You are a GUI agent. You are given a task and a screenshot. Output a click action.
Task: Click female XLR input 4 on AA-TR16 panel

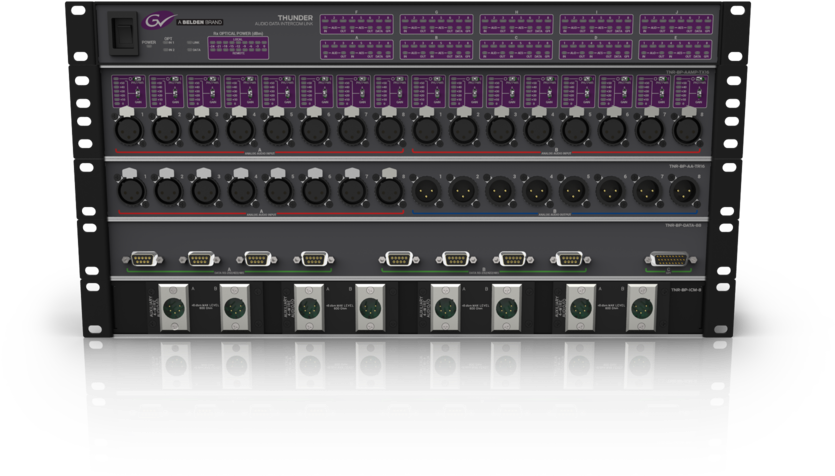242,190
